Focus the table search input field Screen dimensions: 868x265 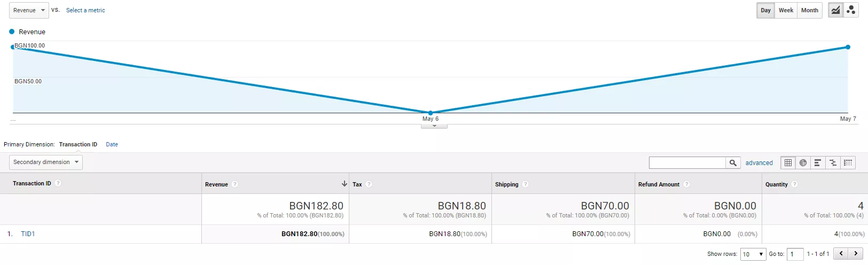[x=687, y=163]
